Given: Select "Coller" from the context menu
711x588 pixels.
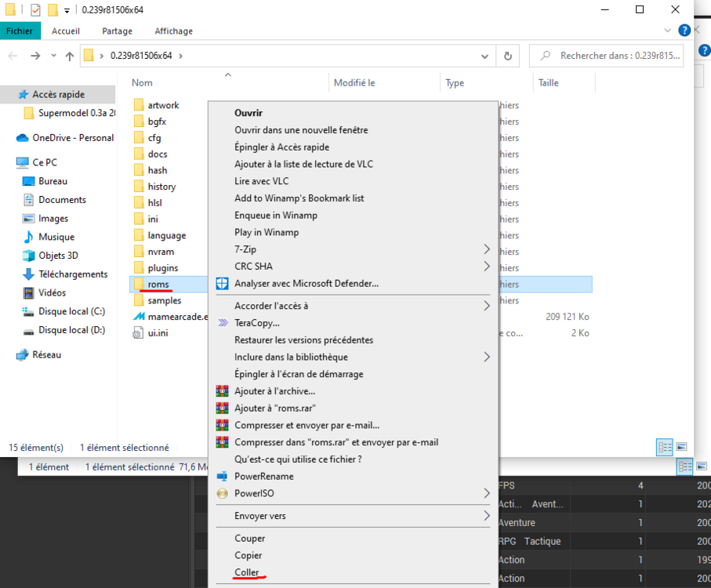Looking at the screenshot, I should (x=247, y=572).
